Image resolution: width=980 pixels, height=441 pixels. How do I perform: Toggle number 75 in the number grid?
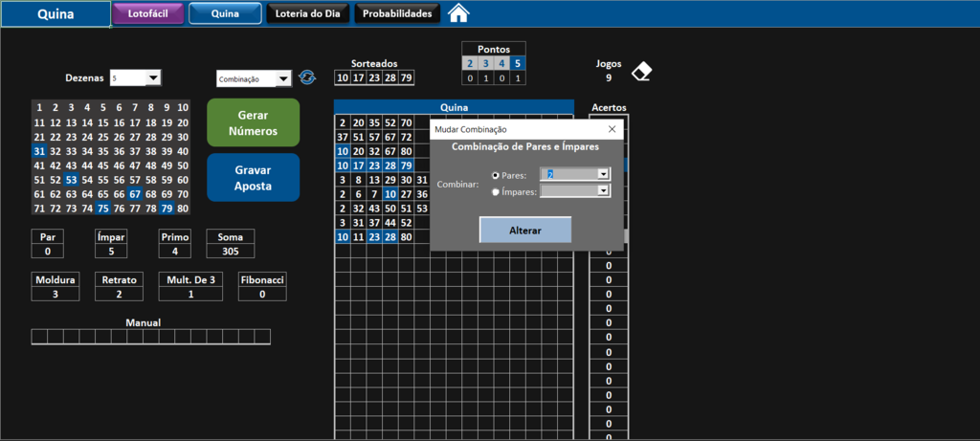[x=103, y=209]
